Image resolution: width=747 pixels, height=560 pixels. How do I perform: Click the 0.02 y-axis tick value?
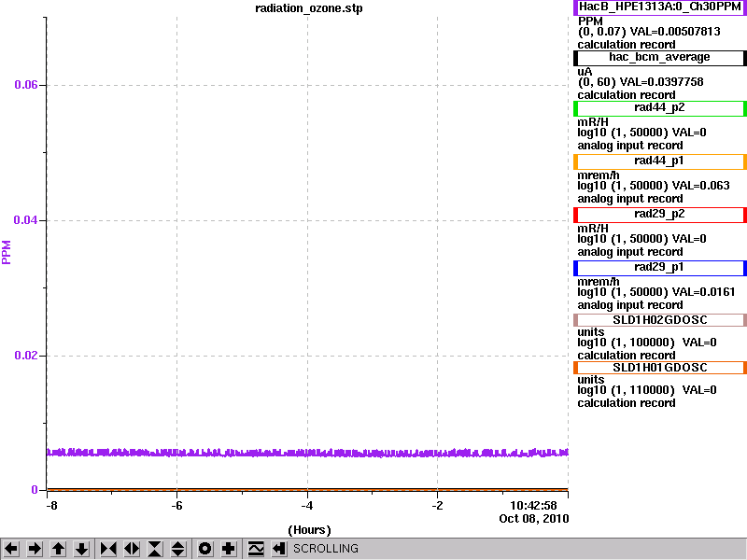[x=26, y=356]
